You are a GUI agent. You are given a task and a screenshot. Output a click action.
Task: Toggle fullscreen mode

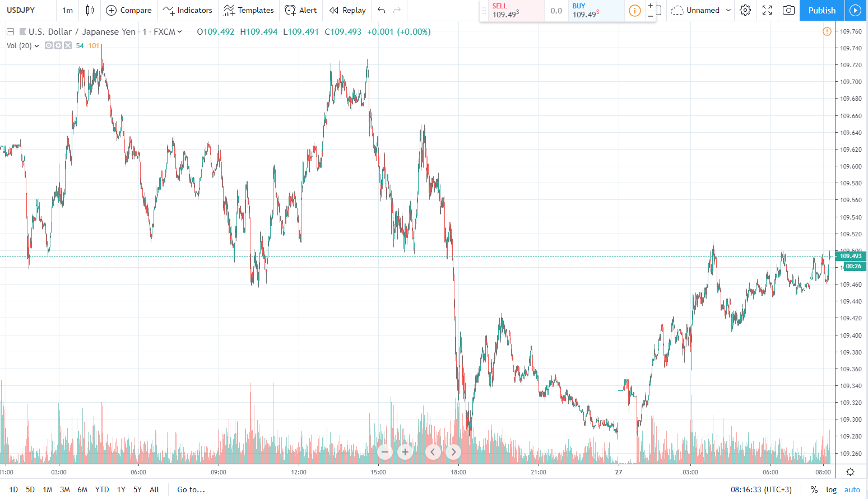[767, 10]
